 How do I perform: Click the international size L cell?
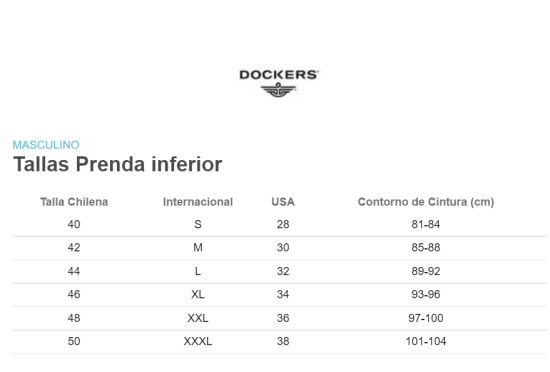point(198,271)
